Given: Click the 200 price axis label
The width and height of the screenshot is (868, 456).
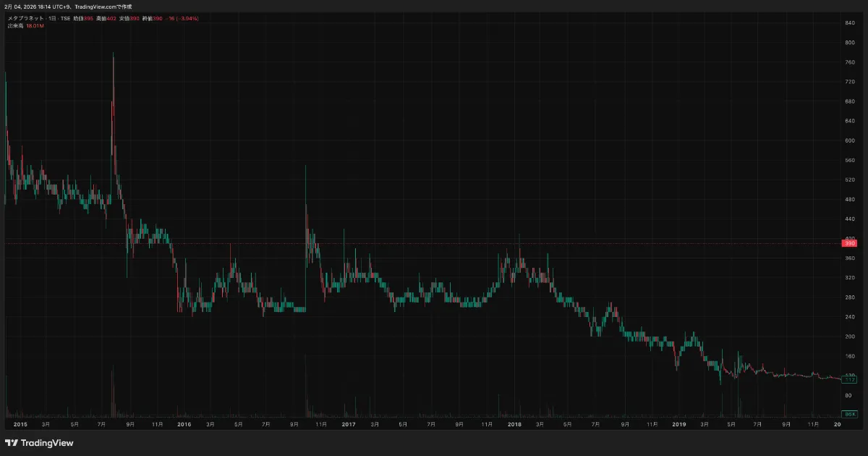Looking at the screenshot, I should pyautogui.click(x=851, y=337).
